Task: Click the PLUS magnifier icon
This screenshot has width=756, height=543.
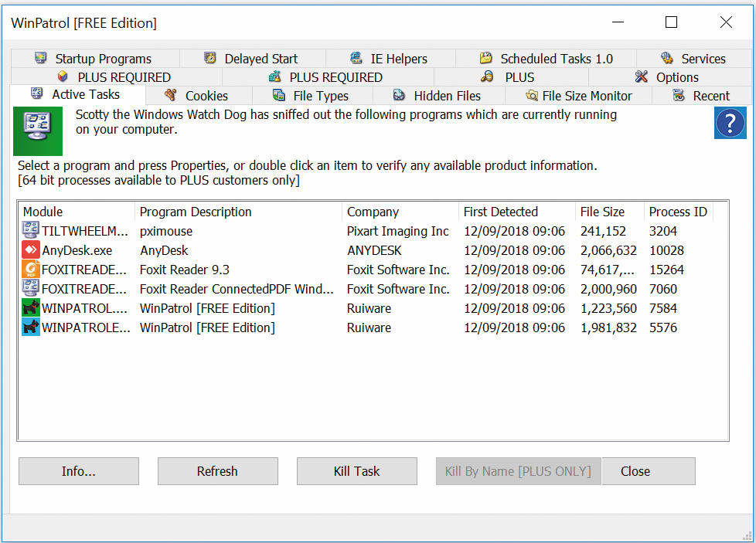Action: point(487,76)
